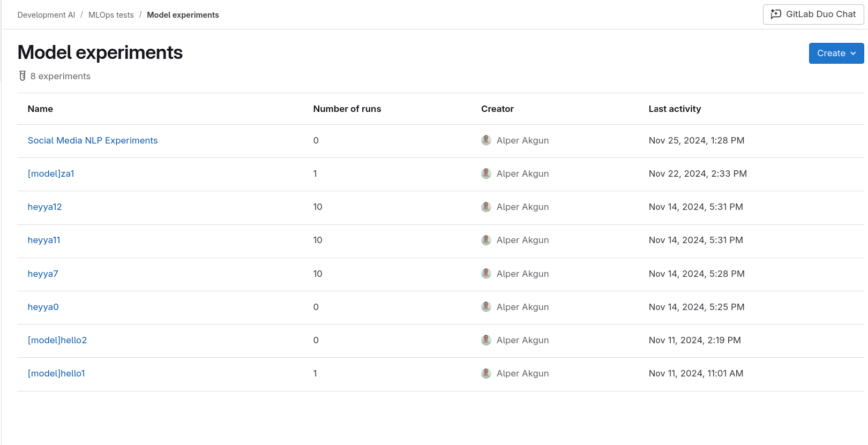Screen dimensions: 868x445
Task: Open the heyya12 experiment
Action: 44,207
